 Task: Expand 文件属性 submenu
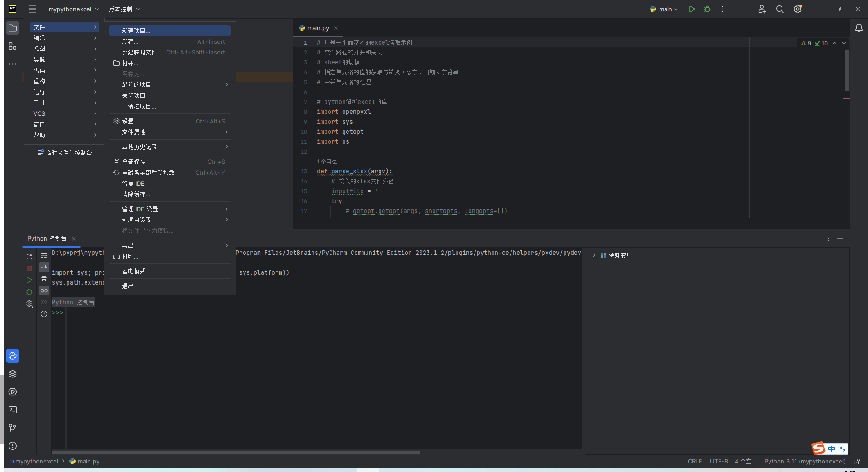point(170,132)
